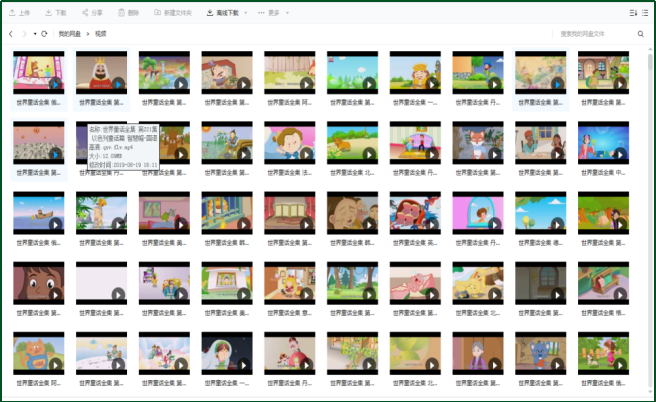Click the magnifier search icon

click(641, 34)
